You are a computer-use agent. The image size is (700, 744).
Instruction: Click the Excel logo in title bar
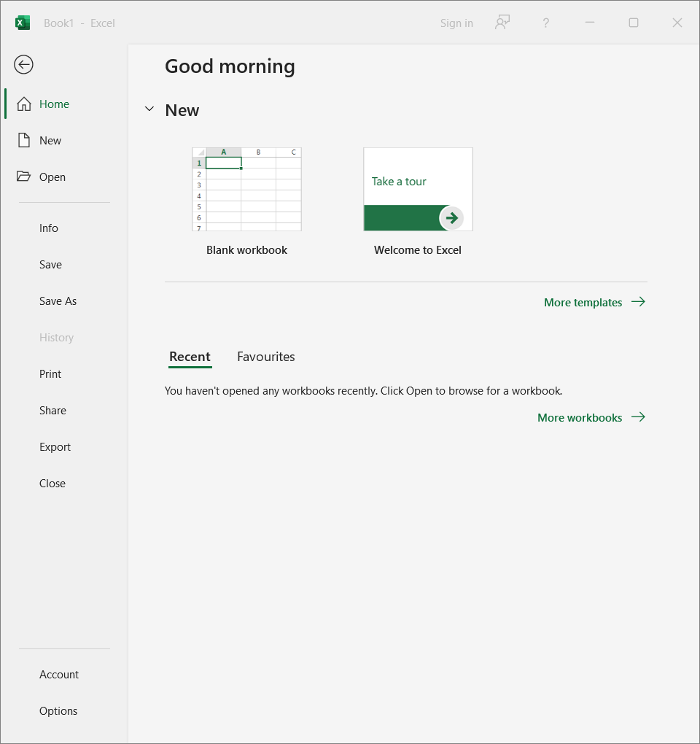pyautogui.click(x=23, y=23)
